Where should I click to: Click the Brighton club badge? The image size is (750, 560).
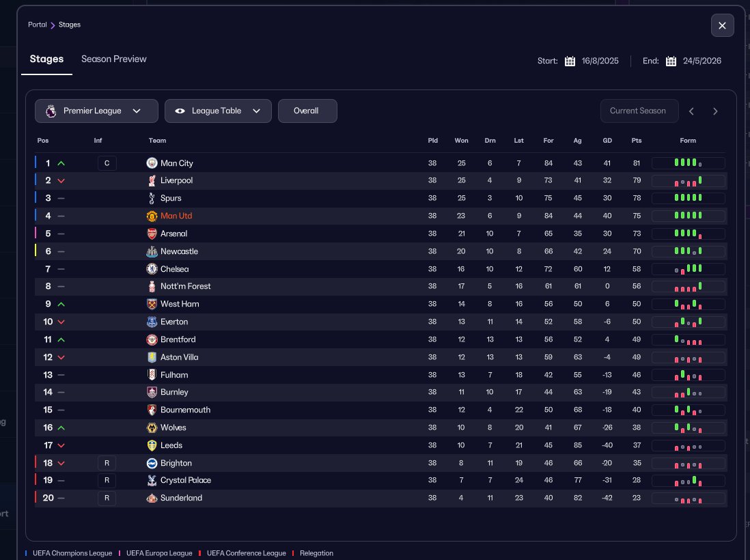tap(152, 462)
